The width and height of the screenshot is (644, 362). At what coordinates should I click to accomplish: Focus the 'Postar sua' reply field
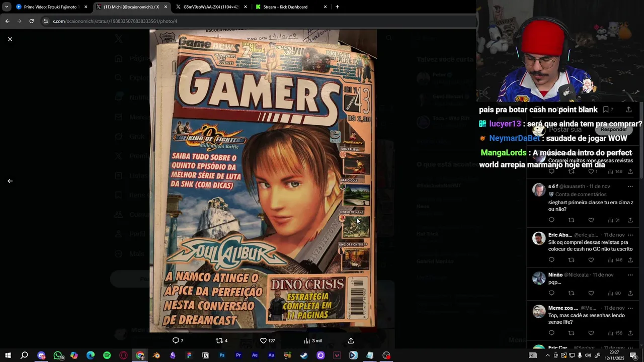pyautogui.click(x=566, y=129)
